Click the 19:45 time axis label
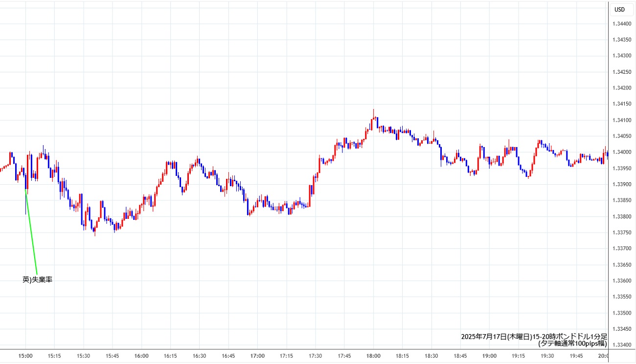This screenshot has height=364, width=636. pyautogui.click(x=576, y=356)
